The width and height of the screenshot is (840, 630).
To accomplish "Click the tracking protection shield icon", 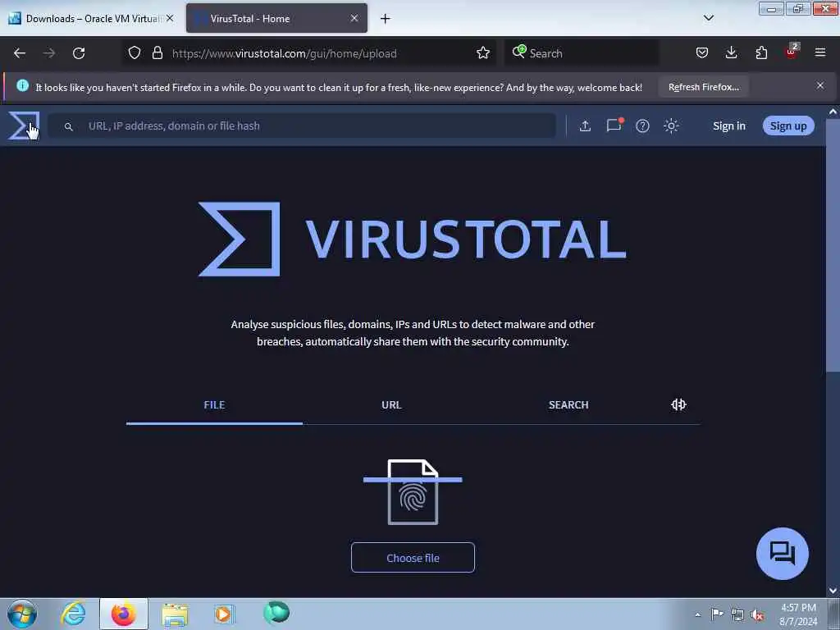I will coord(135,53).
